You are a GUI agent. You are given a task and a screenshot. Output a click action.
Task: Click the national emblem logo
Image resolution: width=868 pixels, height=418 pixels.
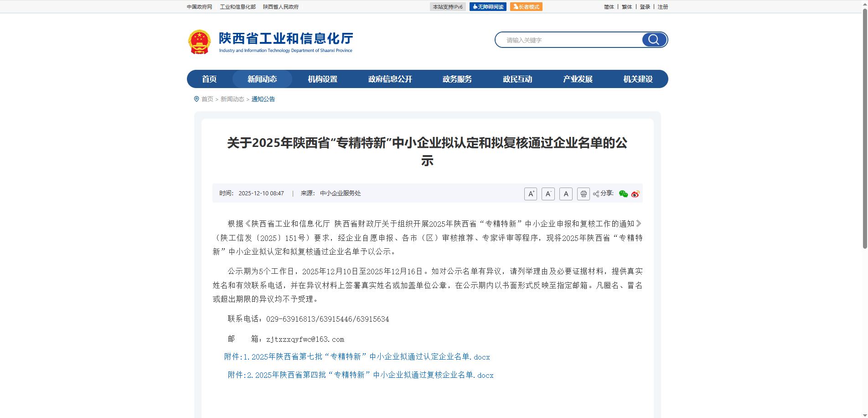pyautogui.click(x=199, y=42)
